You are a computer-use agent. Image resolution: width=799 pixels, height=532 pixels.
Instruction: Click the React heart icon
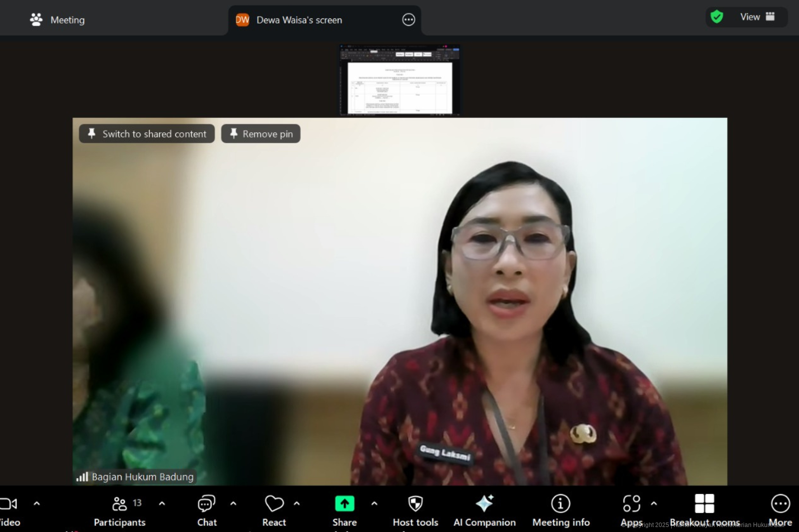pos(274,504)
